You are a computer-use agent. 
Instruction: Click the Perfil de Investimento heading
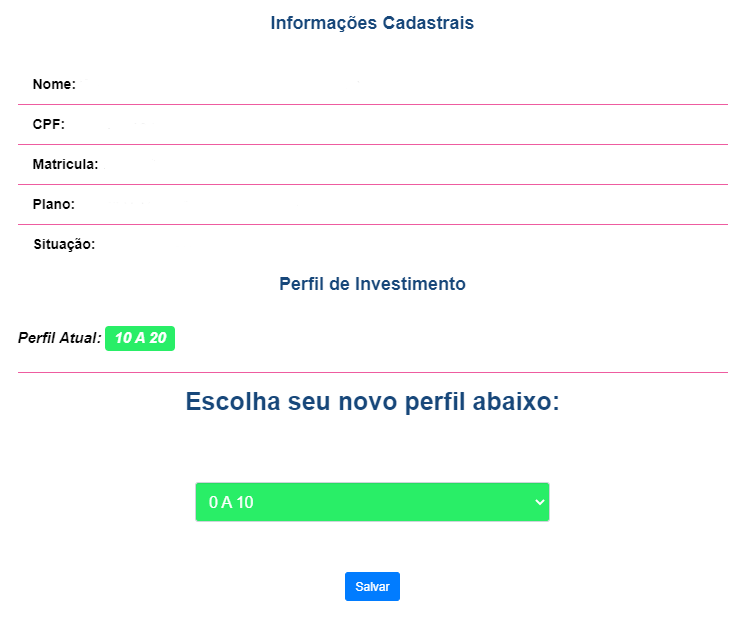(x=372, y=284)
